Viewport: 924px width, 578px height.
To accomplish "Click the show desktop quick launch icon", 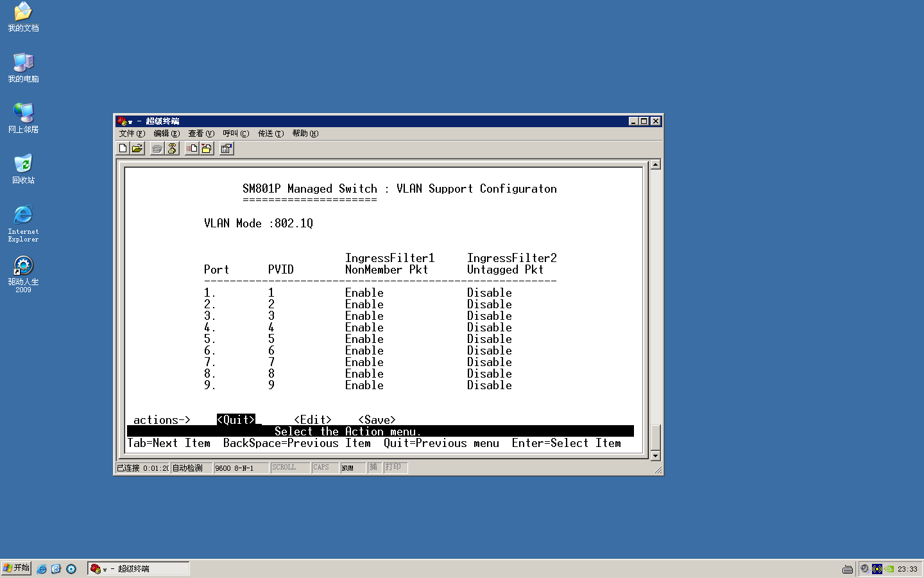I will (x=56, y=569).
